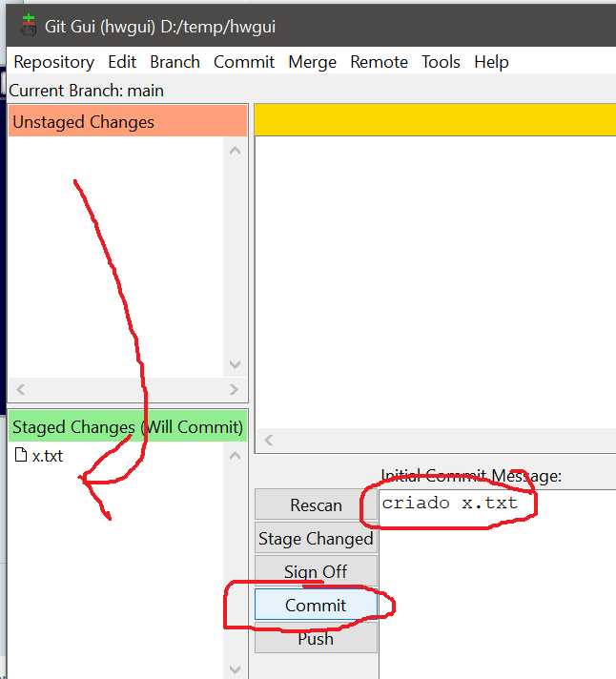The width and height of the screenshot is (616, 679).
Task: Open the Help menu
Action: (491, 62)
